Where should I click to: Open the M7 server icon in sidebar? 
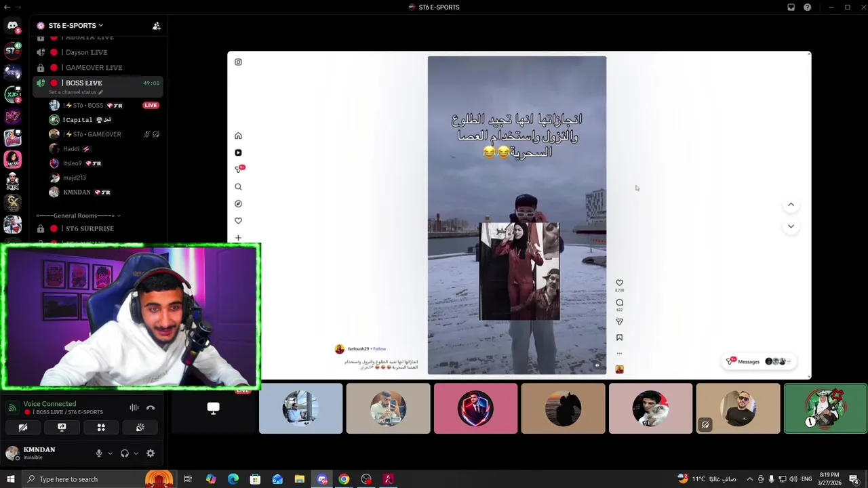point(12,117)
